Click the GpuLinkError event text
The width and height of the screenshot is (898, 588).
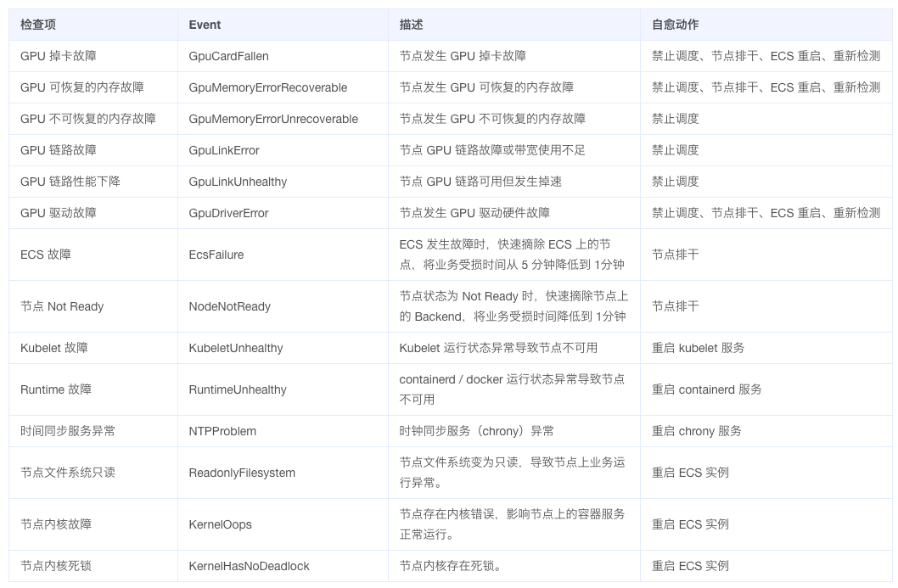(x=224, y=150)
